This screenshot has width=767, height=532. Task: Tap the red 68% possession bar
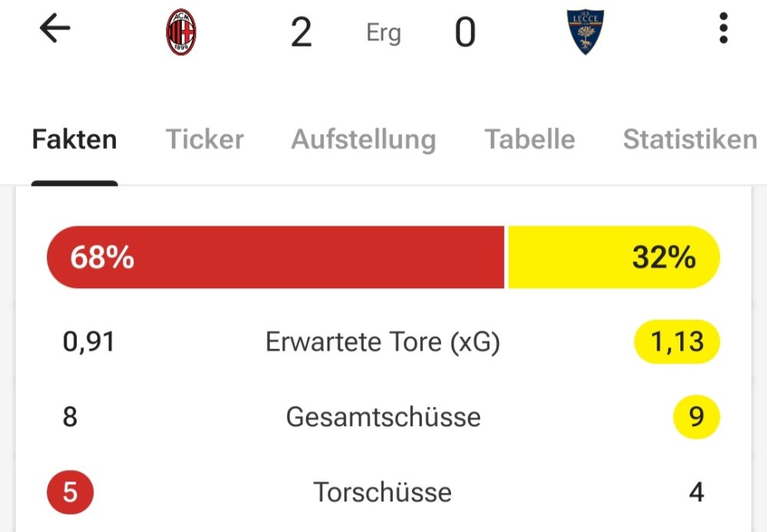pyautogui.click(x=276, y=258)
